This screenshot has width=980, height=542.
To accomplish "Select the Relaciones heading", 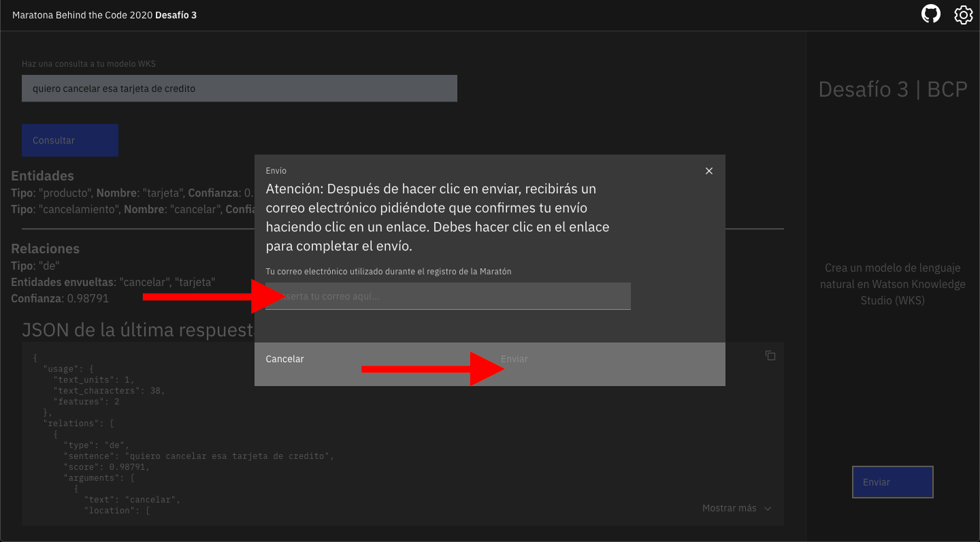I will click(x=45, y=249).
